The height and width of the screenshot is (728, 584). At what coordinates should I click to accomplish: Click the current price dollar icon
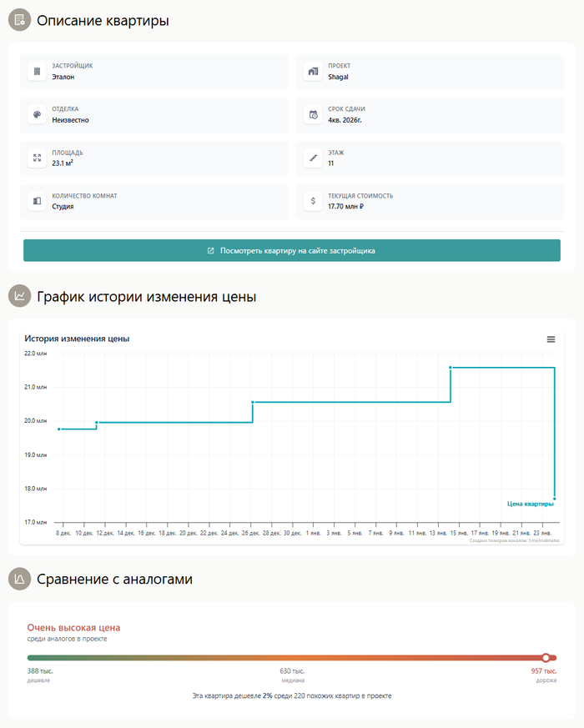313,201
